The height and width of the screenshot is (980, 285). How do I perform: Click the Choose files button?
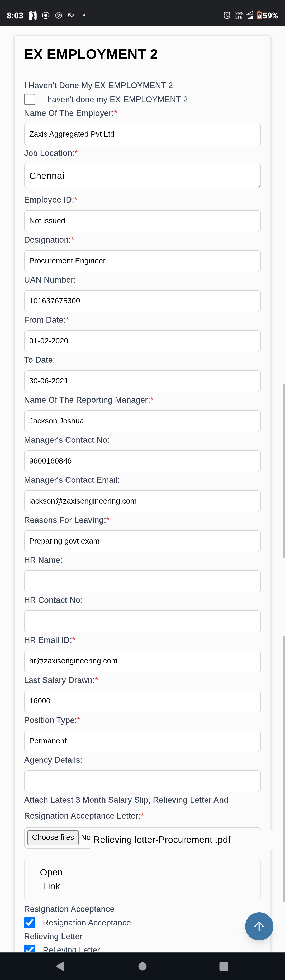pos(53,837)
